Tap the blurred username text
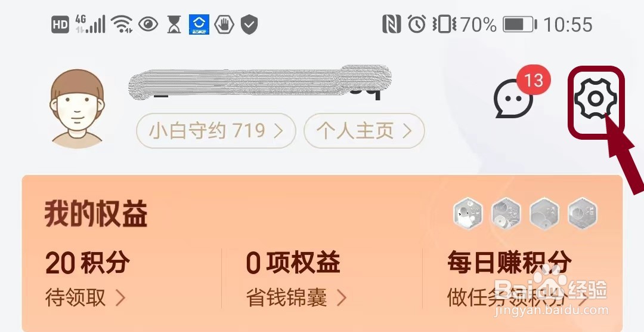This screenshot has width=644, height=332. (x=259, y=82)
